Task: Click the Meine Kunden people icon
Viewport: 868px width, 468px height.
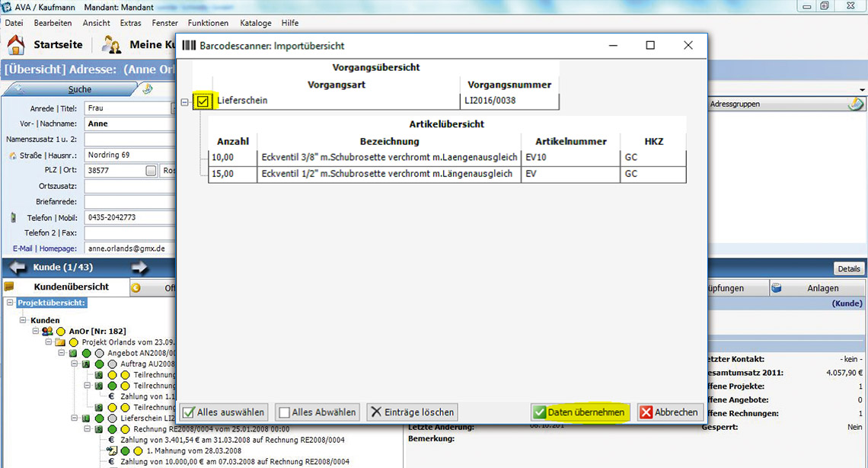Action: click(112, 44)
